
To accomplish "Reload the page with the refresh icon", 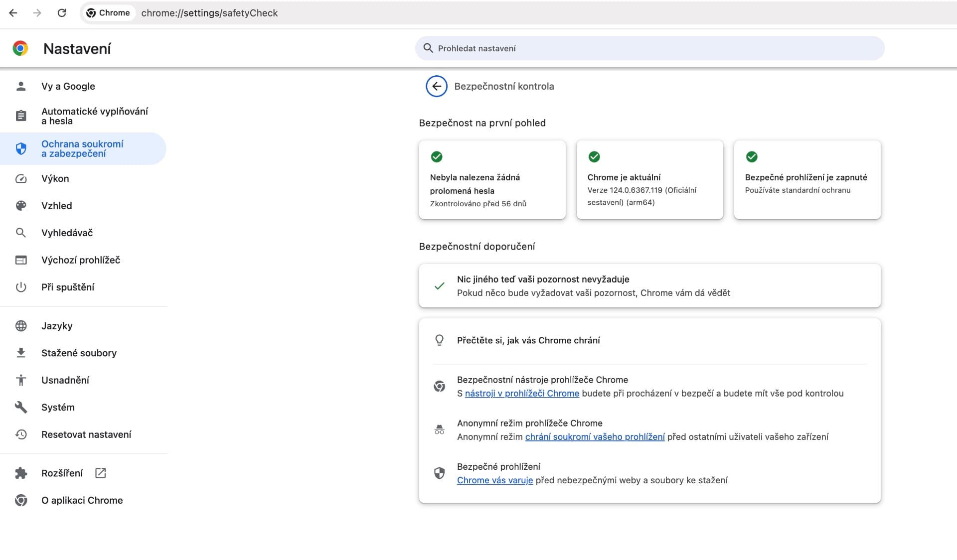I will coord(62,13).
